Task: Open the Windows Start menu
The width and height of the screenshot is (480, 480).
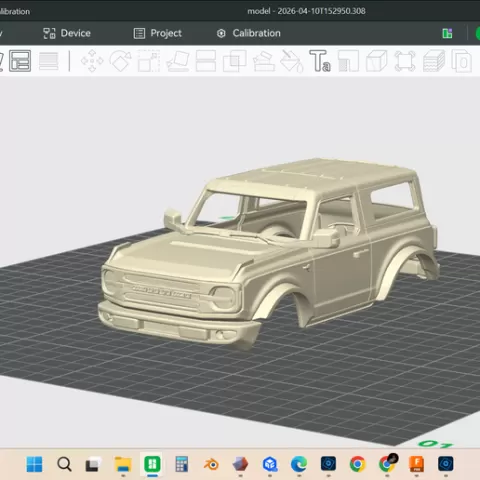Action: pos(34,464)
